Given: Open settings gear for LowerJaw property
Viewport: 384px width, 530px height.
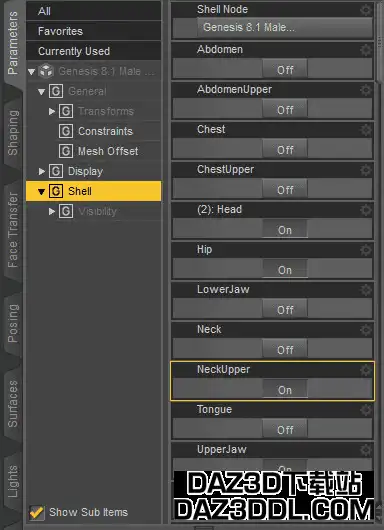Looking at the screenshot, I should click(366, 290).
